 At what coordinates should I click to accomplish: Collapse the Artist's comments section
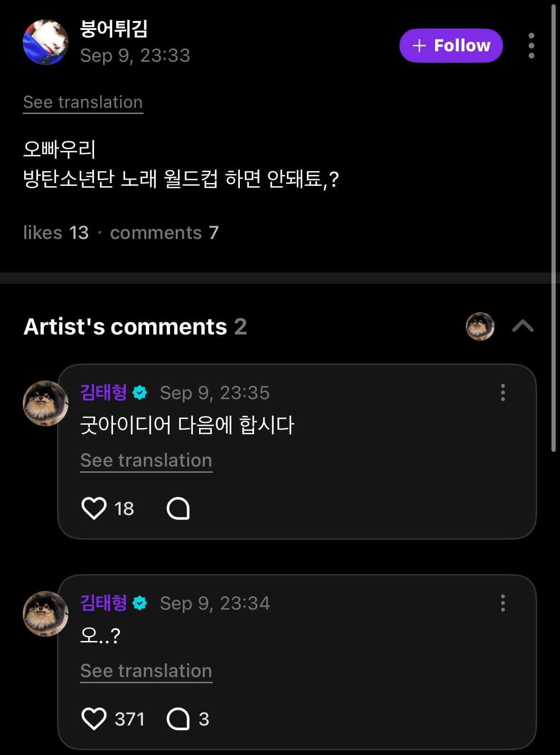tap(523, 326)
